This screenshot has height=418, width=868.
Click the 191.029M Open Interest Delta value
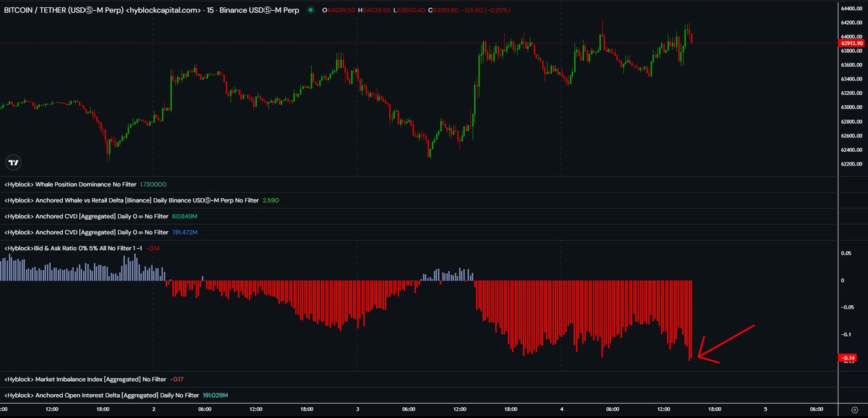215,395
